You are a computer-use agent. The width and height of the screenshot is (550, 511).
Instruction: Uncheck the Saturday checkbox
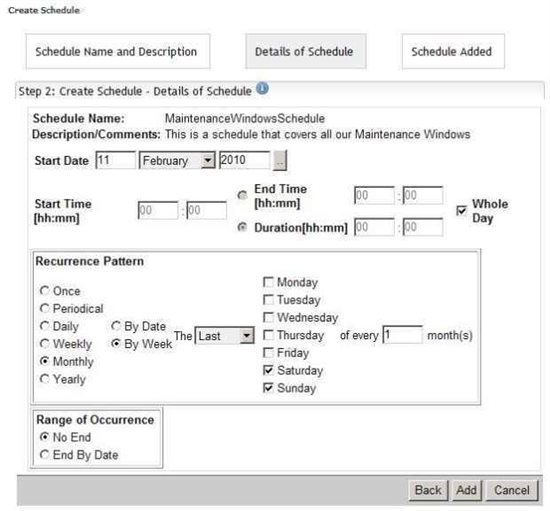268,370
